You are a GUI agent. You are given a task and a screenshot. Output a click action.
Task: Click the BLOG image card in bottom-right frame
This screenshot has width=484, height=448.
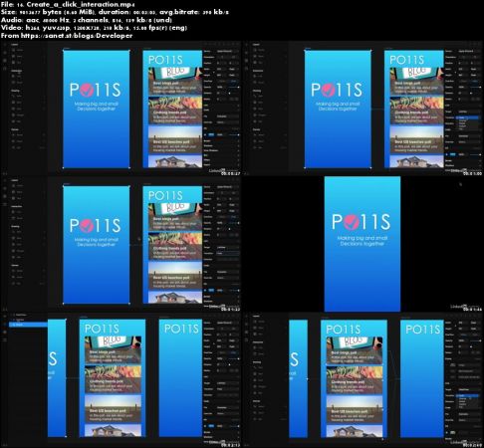coord(355,350)
